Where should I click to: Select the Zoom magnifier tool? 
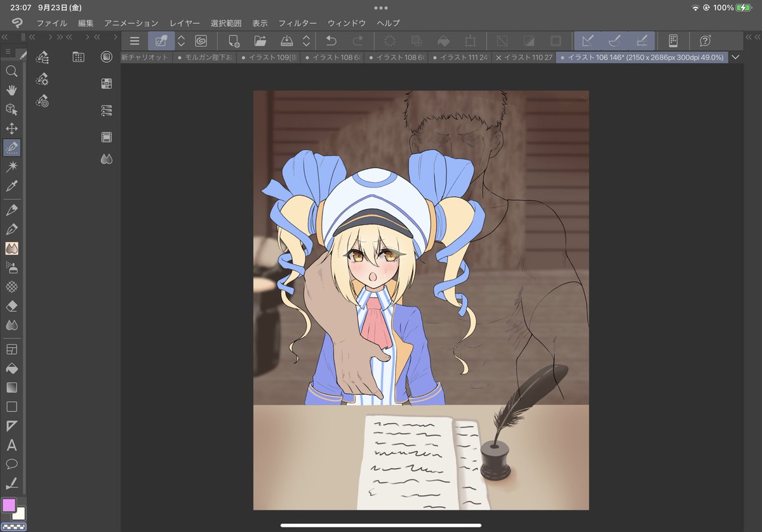(11, 72)
